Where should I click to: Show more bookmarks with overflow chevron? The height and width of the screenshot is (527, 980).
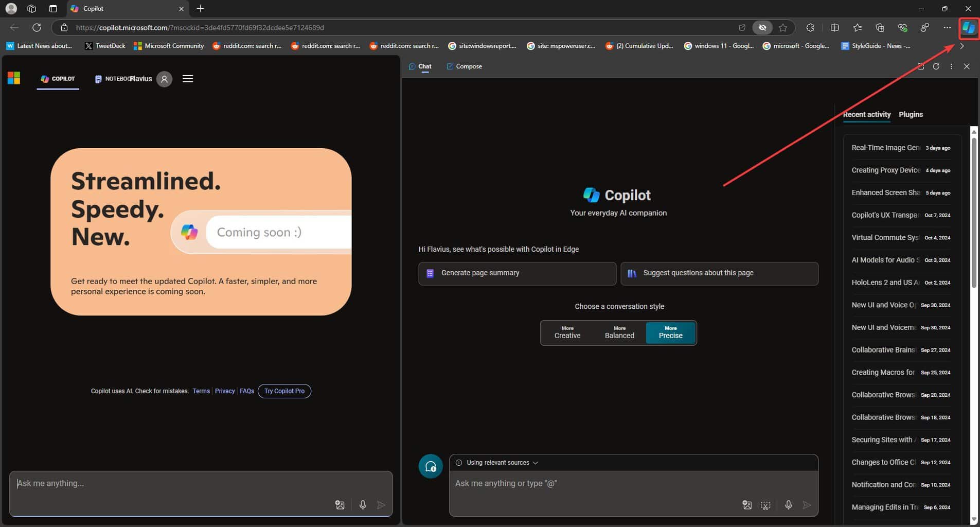962,46
